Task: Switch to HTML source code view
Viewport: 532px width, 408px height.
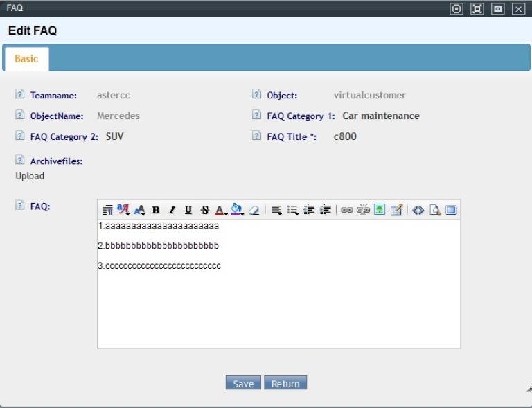Action: point(418,210)
